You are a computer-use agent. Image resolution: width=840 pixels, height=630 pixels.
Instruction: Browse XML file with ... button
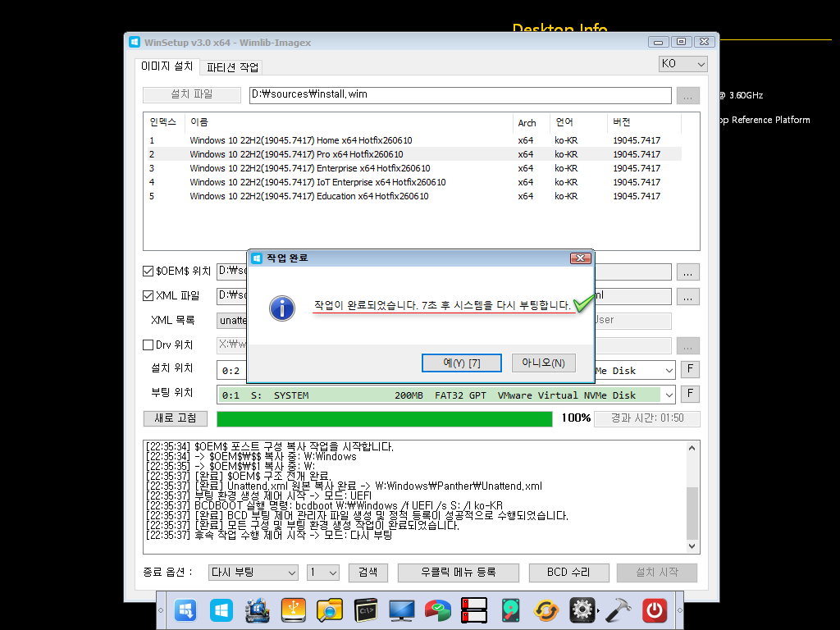point(688,297)
